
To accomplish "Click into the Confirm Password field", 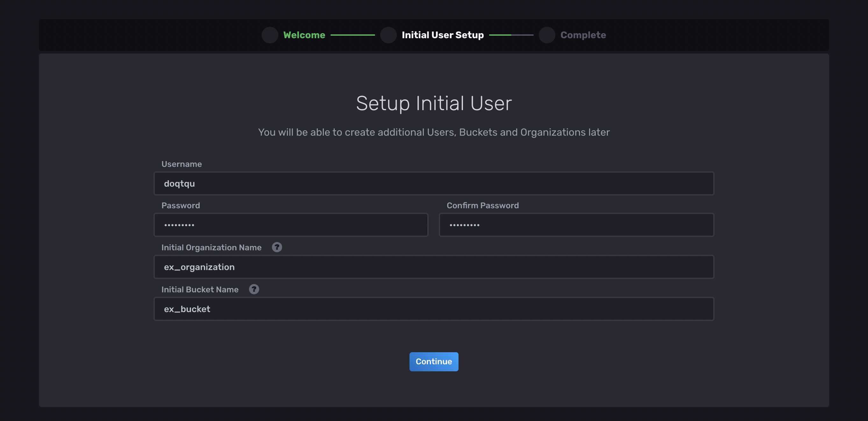I will click(576, 225).
